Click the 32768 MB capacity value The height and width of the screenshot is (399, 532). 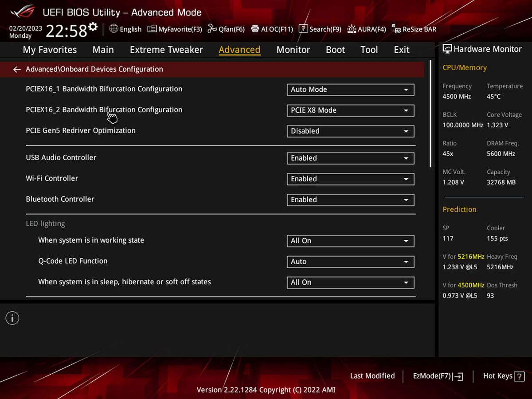click(x=501, y=182)
